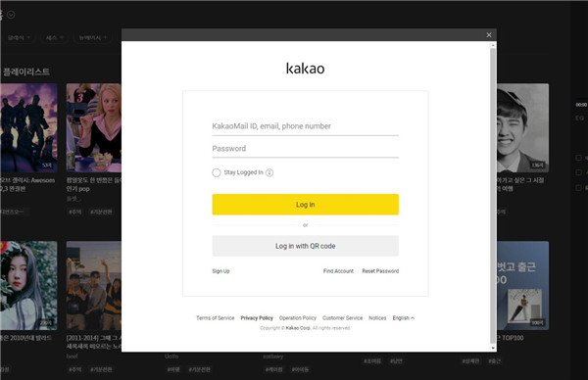Expand the English language selector
The height and width of the screenshot is (380, 588).
tap(404, 317)
